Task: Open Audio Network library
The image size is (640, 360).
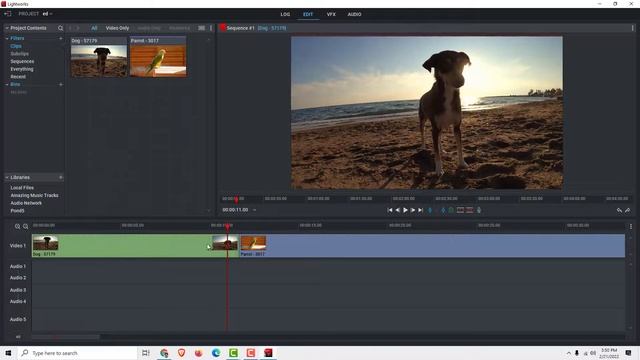Action: tap(26, 203)
